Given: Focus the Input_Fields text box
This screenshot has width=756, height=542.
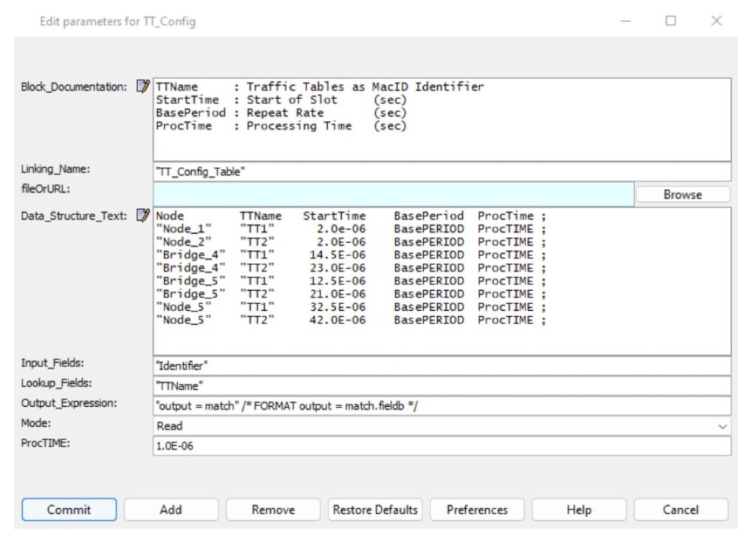Looking at the screenshot, I should click(441, 366).
